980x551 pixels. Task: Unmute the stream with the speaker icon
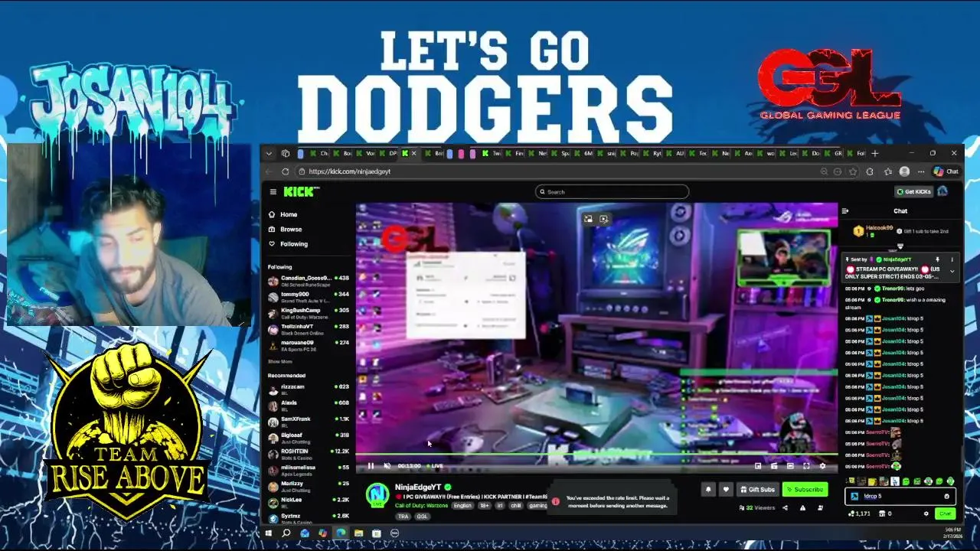(x=387, y=465)
